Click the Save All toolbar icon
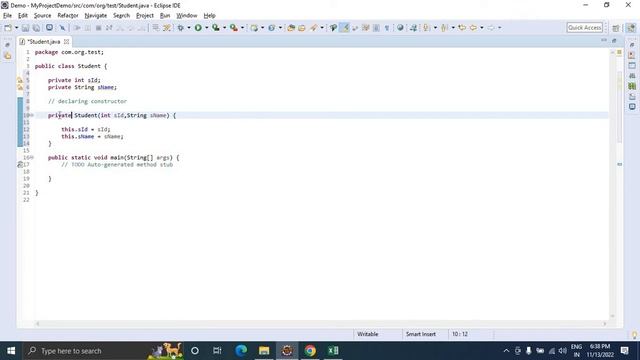This screenshot has width=640, height=360. 36,28
